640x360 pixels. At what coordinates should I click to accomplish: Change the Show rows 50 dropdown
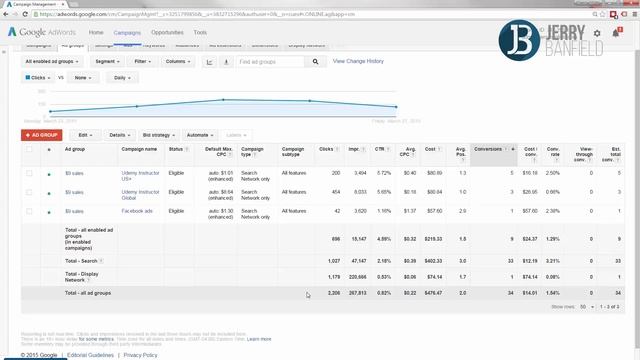(x=587, y=307)
